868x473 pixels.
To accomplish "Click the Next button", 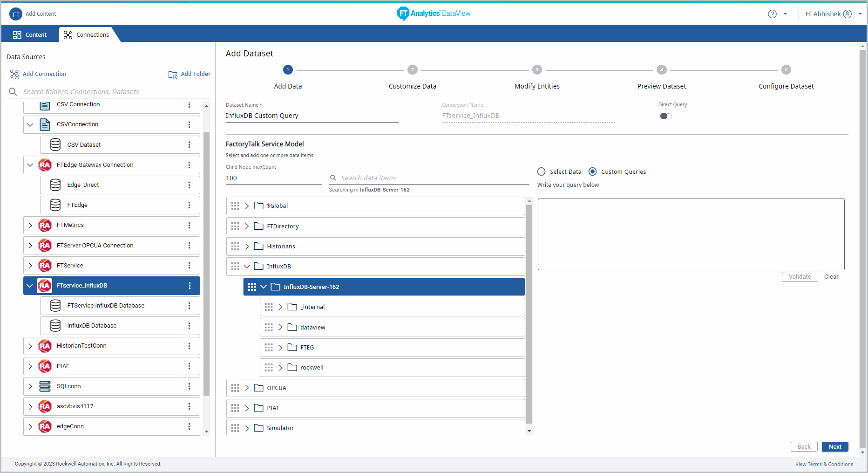I will [834, 447].
